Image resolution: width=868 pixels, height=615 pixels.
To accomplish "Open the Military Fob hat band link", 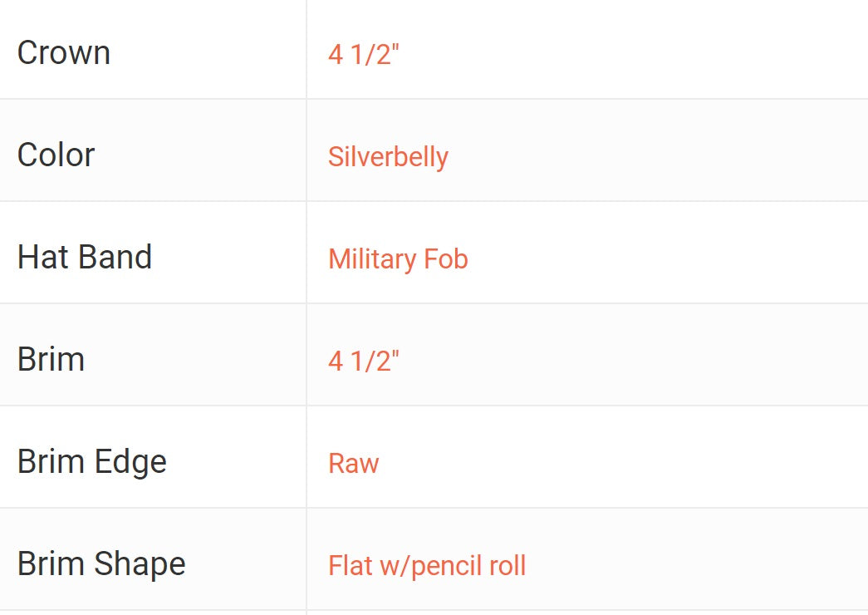I will 398,259.
